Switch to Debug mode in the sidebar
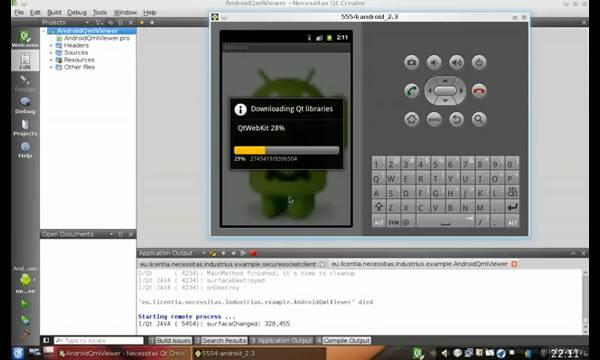 pyautogui.click(x=25, y=105)
